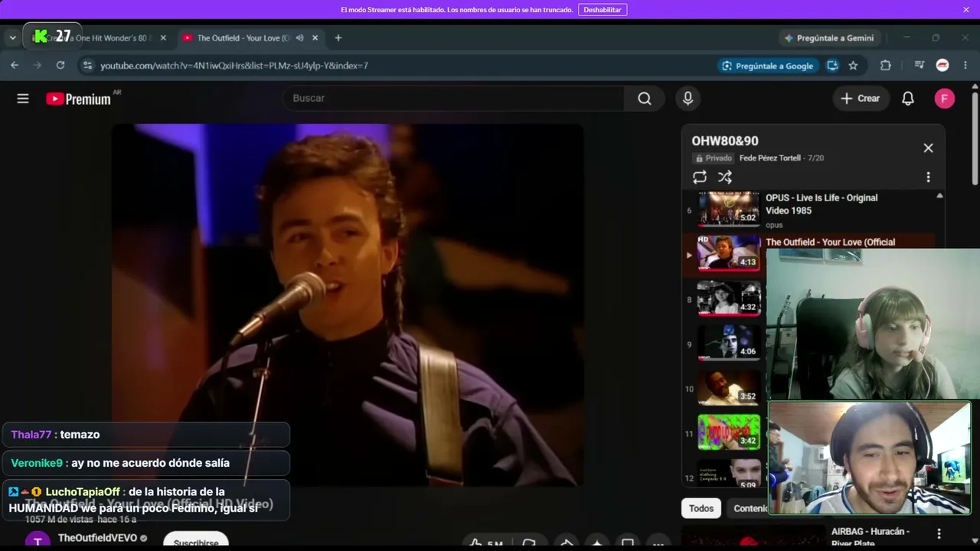The image size is (980, 551).
Task: Open the pink account avatar menu
Action: 945,98
